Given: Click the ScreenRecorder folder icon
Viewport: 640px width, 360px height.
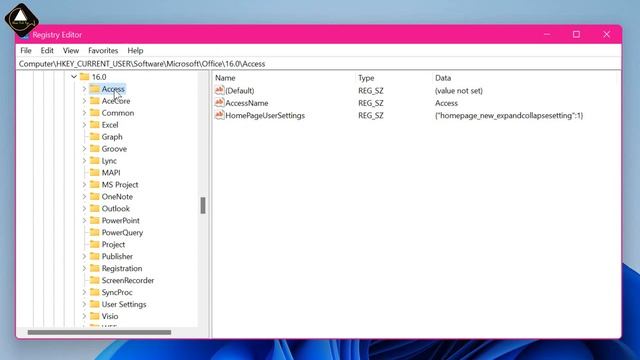Looking at the screenshot, I should (95, 280).
